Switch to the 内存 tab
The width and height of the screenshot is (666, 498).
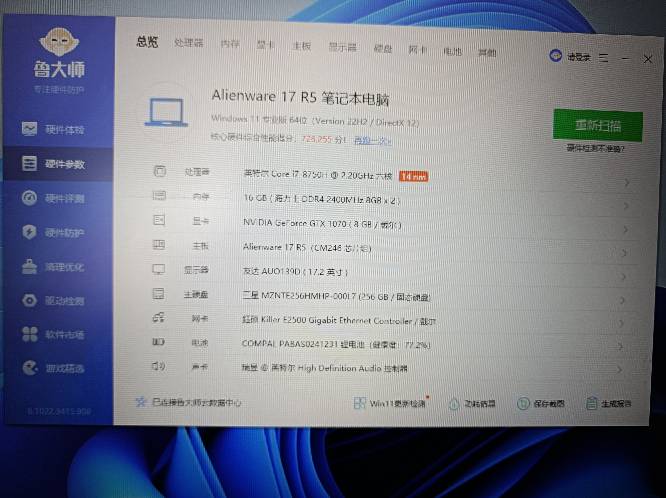click(x=230, y=44)
